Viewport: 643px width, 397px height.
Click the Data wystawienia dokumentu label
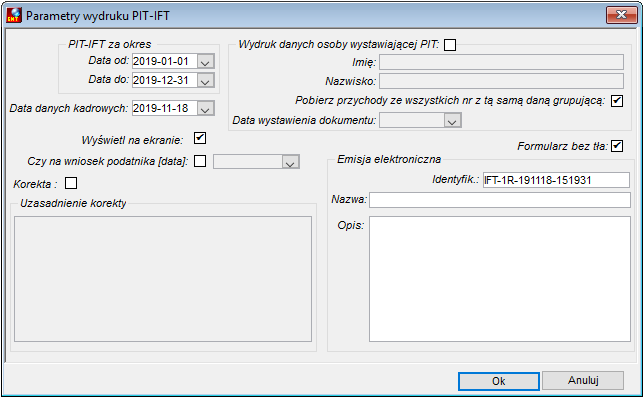(x=304, y=121)
